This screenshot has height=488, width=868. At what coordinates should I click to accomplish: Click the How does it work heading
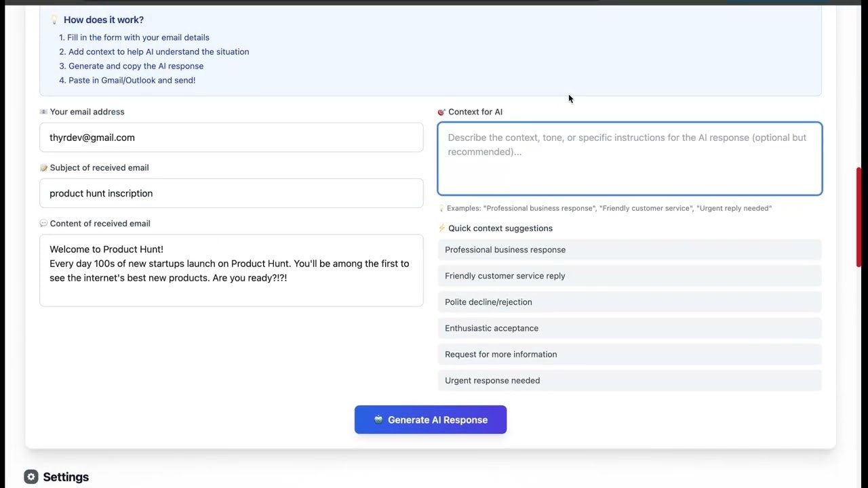tap(104, 20)
